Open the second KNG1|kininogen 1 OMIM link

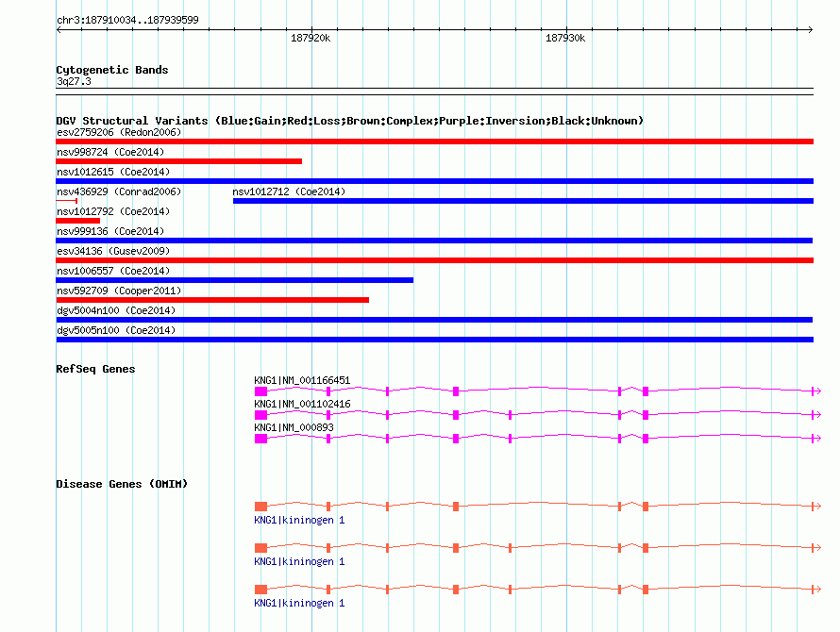pyautogui.click(x=299, y=562)
